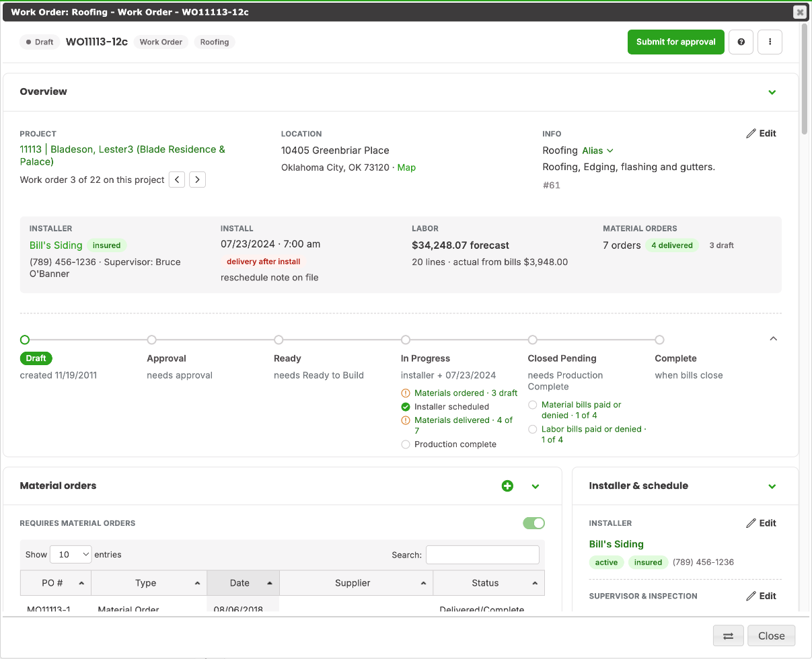Click the Close button
This screenshot has height=659, width=812.
point(772,635)
